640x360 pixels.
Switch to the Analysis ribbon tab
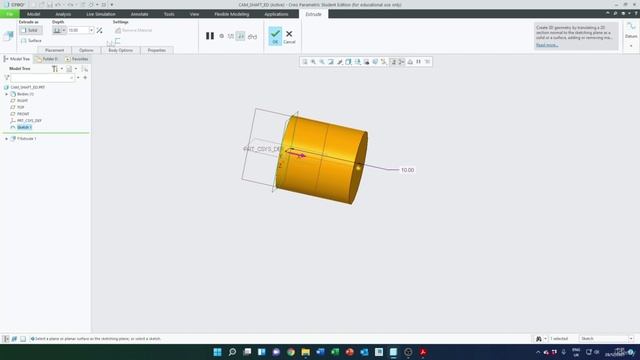[63, 14]
